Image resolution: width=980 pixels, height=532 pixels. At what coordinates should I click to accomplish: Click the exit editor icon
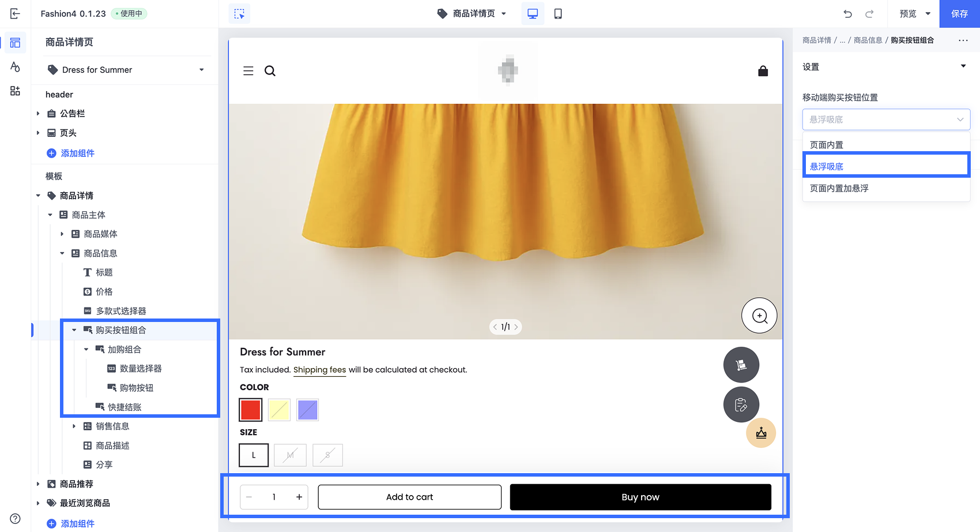15,13
